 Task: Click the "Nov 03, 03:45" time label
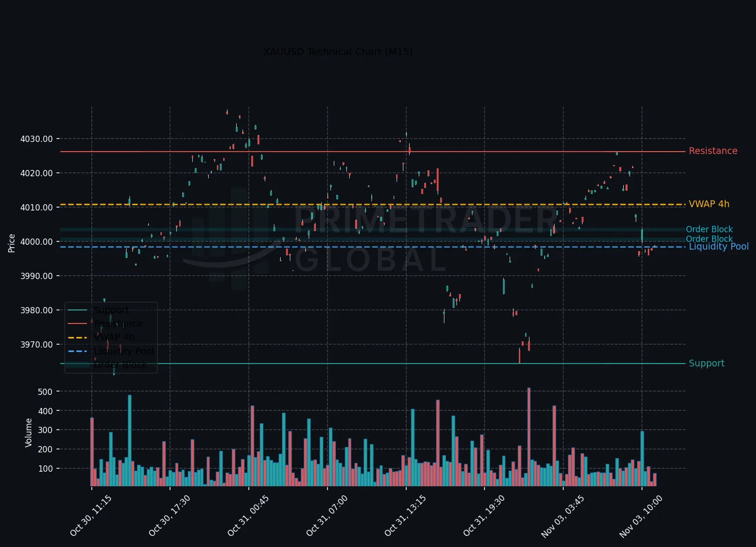tap(563, 516)
